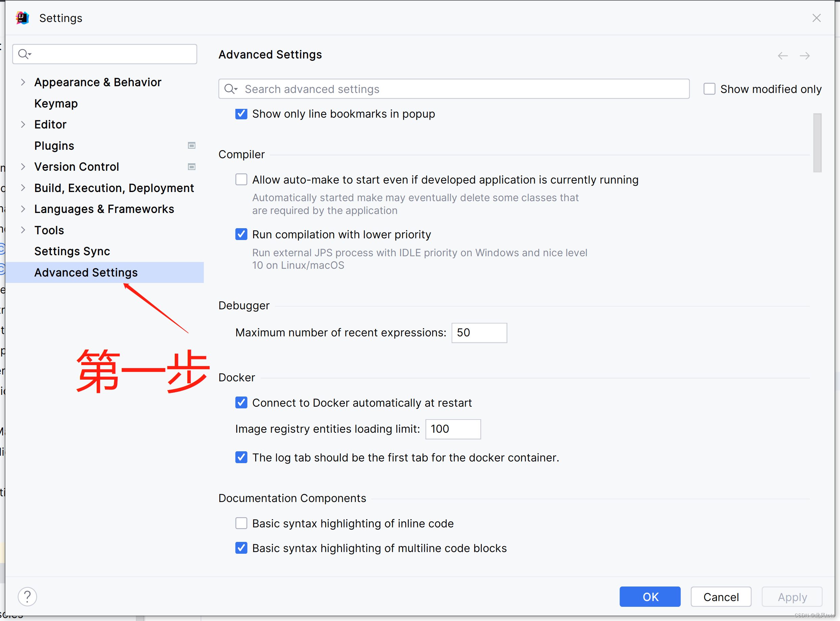This screenshot has width=840, height=621.
Task: Enable Basic syntax highlighting of inline code
Action: click(x=241, y=523)
